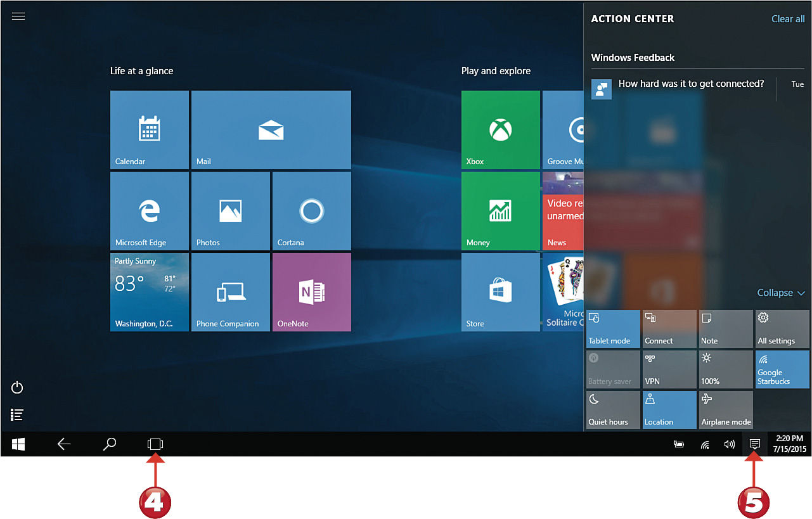Open the News tile
The width and height of the screenshot is (812, 519).
(563, 211)
